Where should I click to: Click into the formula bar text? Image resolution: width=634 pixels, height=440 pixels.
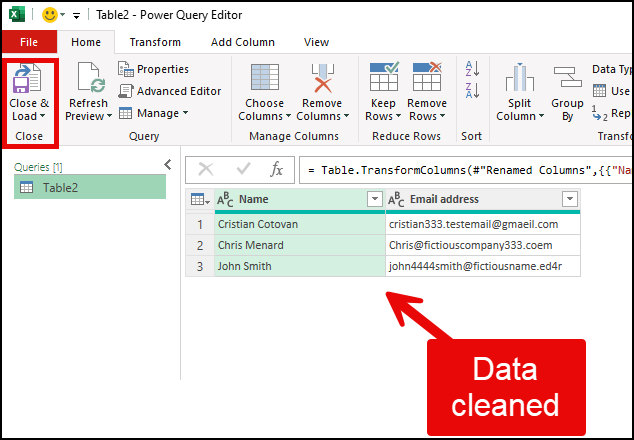[465, 170]
